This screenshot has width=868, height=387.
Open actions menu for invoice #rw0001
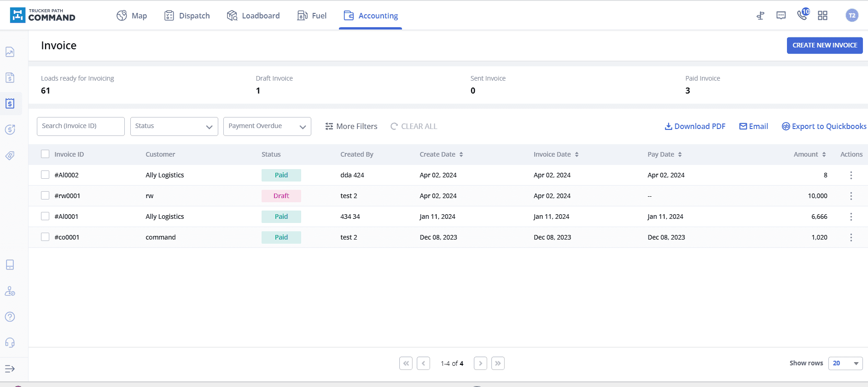pos(851,196)
